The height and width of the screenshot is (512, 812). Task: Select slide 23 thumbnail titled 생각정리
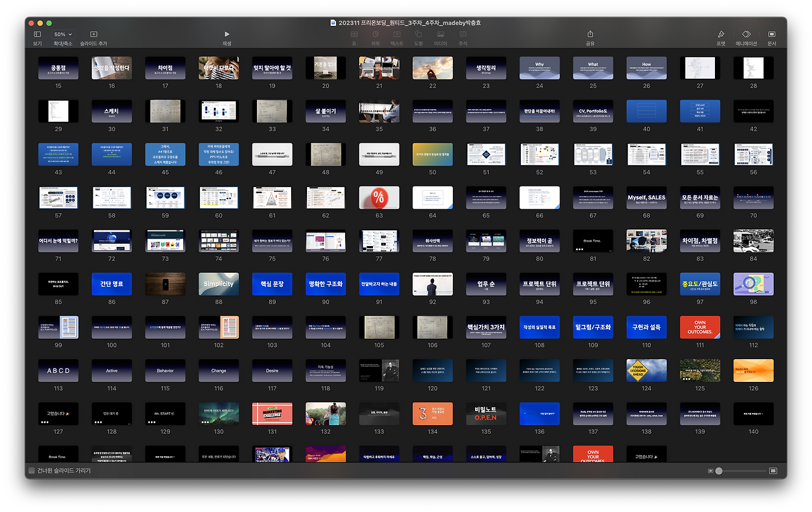coord(486,68)
